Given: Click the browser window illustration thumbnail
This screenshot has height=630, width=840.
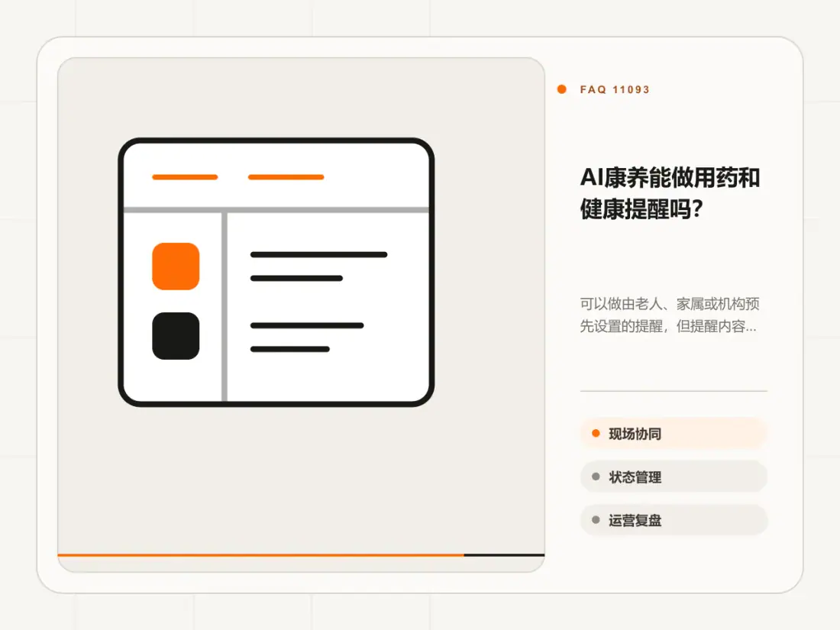Looking at the screenshot, I should tap(276, 272).
